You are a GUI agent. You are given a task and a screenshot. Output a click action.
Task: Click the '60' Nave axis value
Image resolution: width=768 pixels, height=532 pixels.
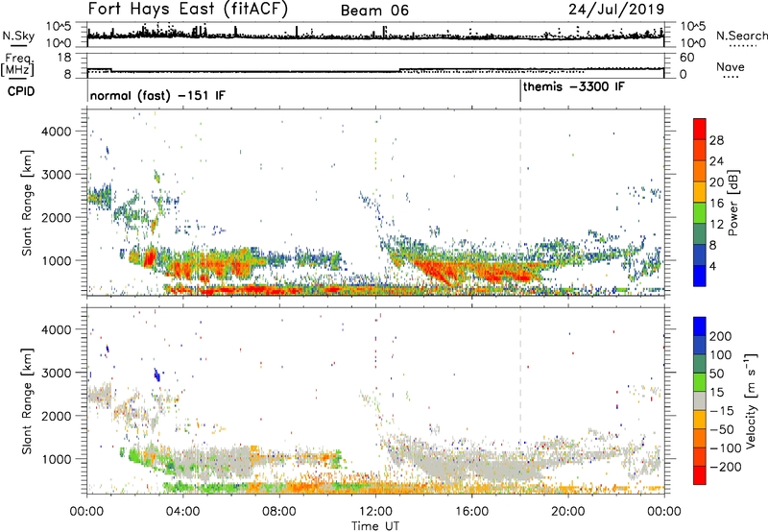pos(687,58)
